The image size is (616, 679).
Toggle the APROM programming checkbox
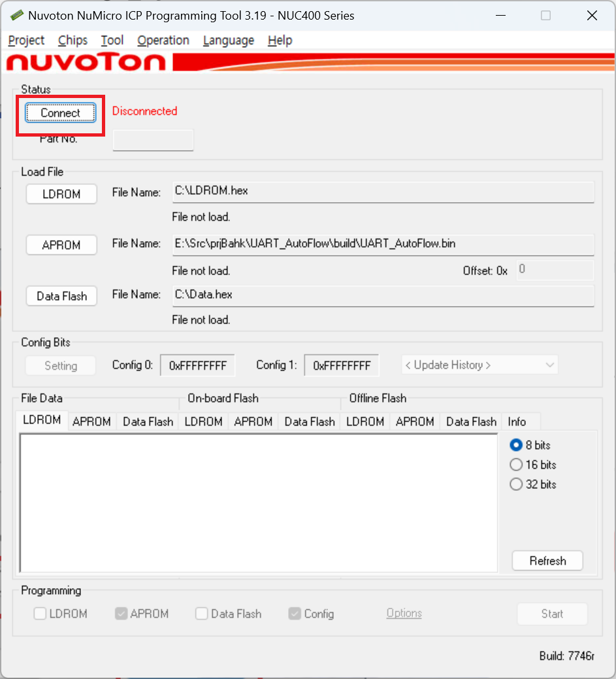[122, 614]
